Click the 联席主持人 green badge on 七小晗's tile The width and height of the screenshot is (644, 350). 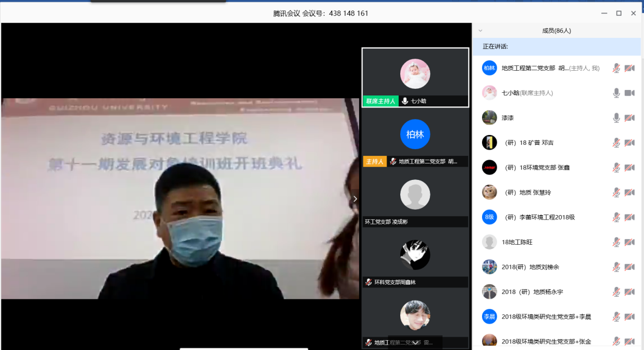[x=380, y=101]
